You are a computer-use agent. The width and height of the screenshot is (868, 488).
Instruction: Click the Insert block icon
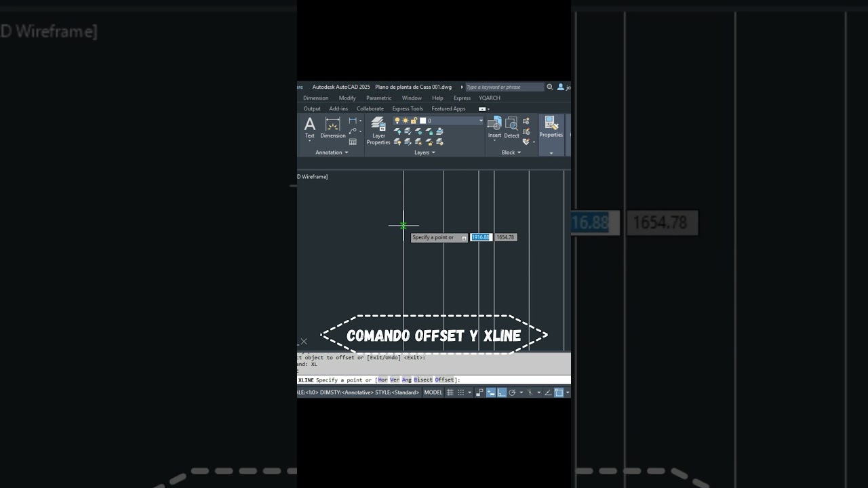click(494, 127)
